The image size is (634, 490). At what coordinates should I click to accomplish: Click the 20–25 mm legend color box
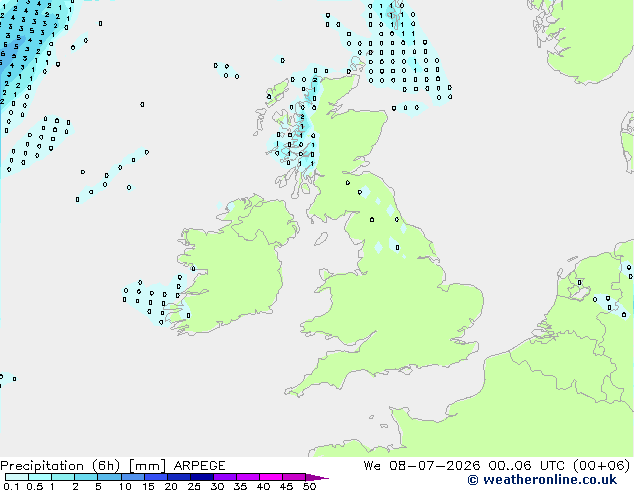(x=179, y=477)
